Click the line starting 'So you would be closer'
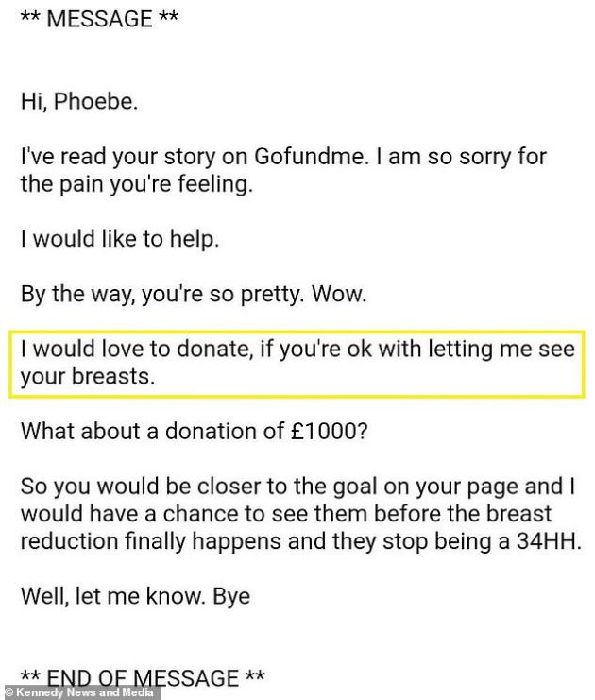Screen dimensions: 595x700 pyautogui.click(x=297, y=487)
